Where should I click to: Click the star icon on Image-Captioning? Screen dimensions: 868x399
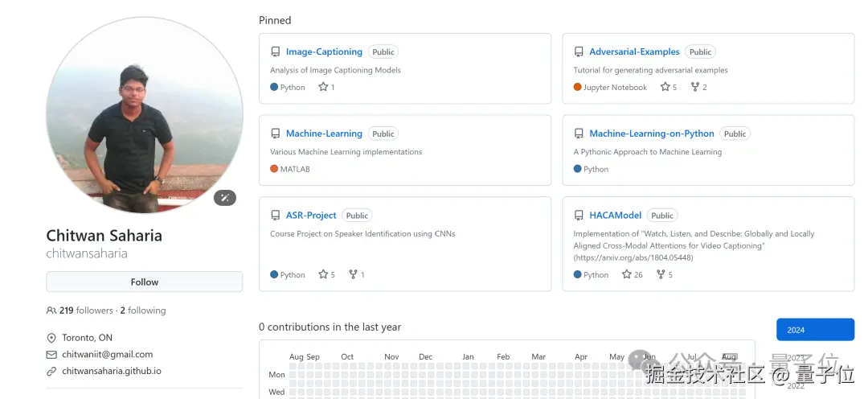pos(323,87)
